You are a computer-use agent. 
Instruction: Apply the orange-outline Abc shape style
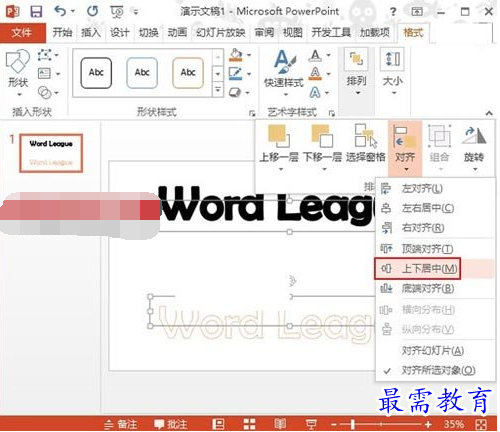tap(188, 73)
